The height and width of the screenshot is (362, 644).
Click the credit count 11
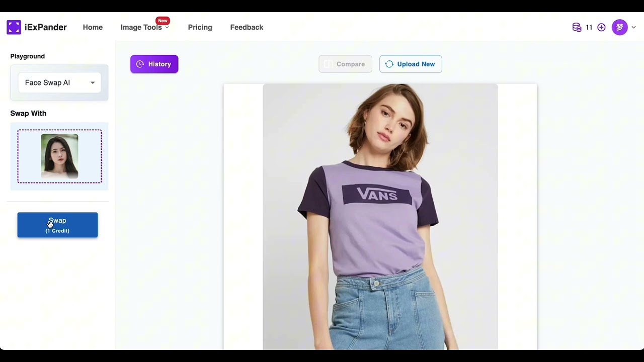point(589,27)
